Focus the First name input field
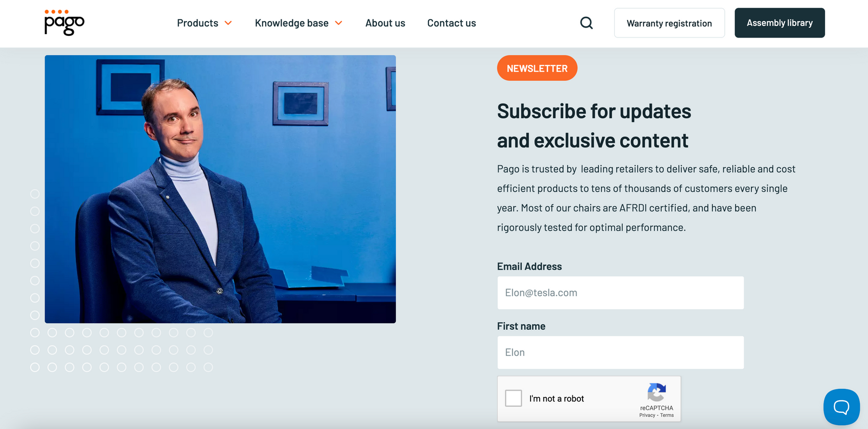This screenshot has width=868, height=429. click(620, 353)
